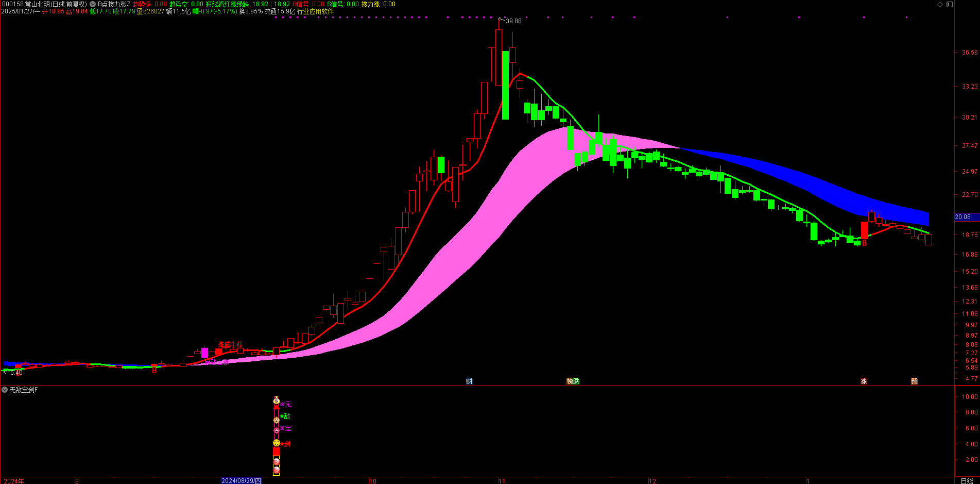This screenshot has height=484, width=980.
Task: Click the lowest red ball icon
Action: (277, 470)
